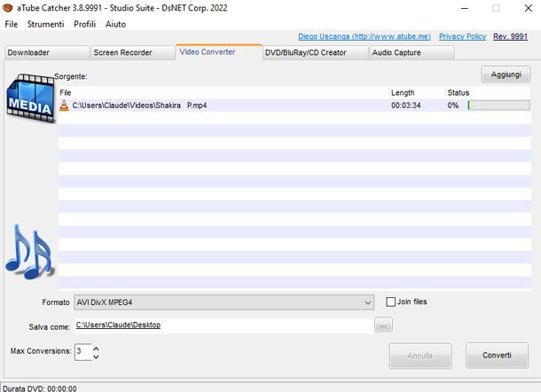
Task: Open the Profili menu
Action: (x=84, y=24)
